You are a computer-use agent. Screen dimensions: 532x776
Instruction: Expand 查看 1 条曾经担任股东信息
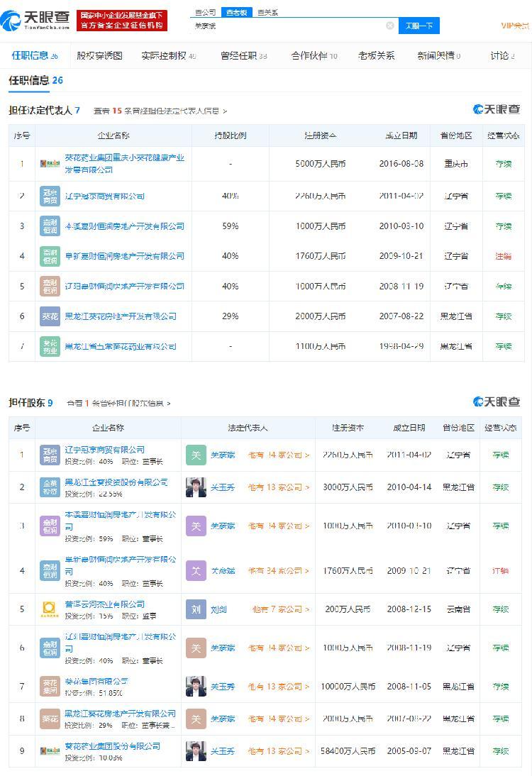118,404
